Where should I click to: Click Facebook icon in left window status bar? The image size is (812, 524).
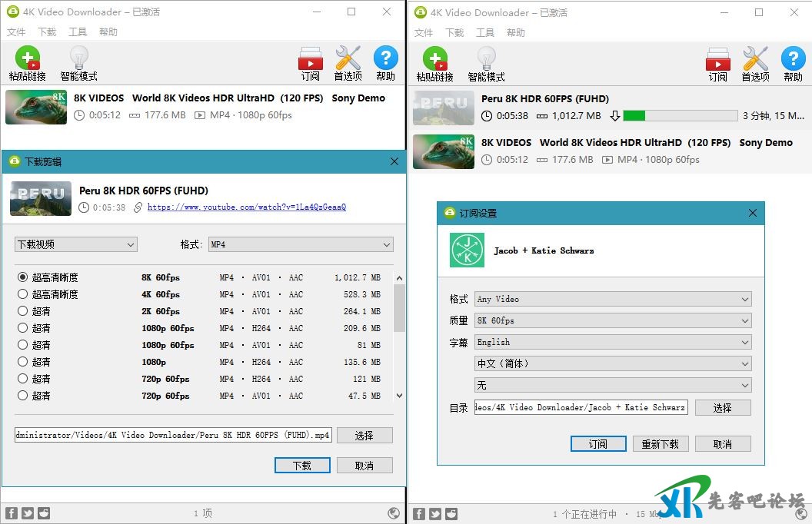(12, 513)
